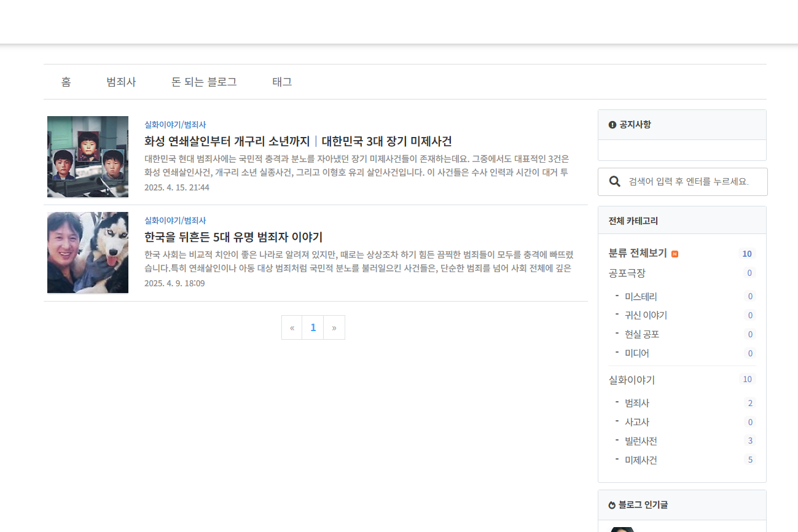Screen dimensions: 798x532
Task: Open the thumbnail of missing boys article
Action: [88, 157]
